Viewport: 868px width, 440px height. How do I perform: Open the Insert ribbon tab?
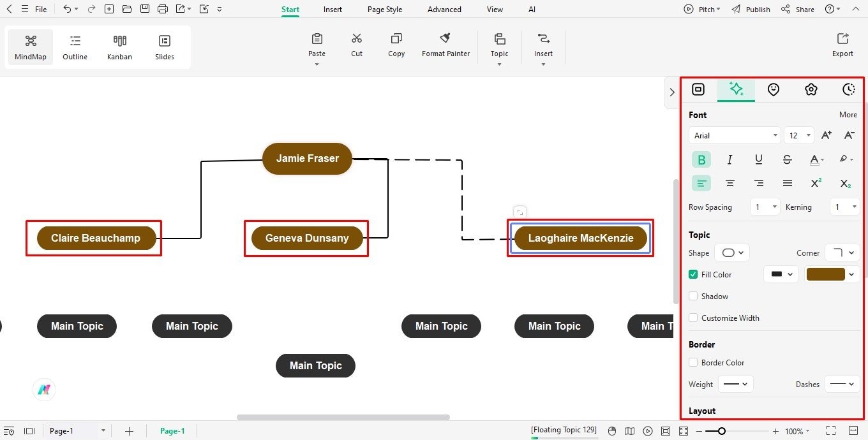point(333,10)
